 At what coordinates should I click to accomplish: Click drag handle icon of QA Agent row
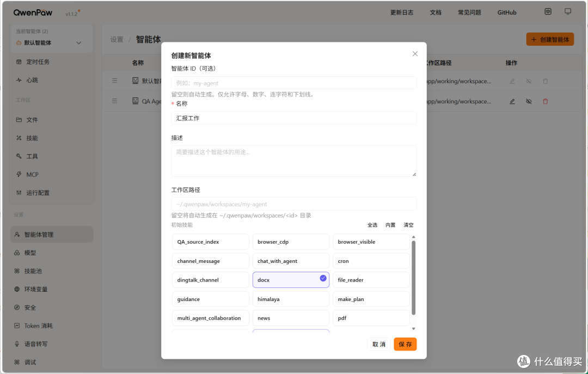[115, 101]
